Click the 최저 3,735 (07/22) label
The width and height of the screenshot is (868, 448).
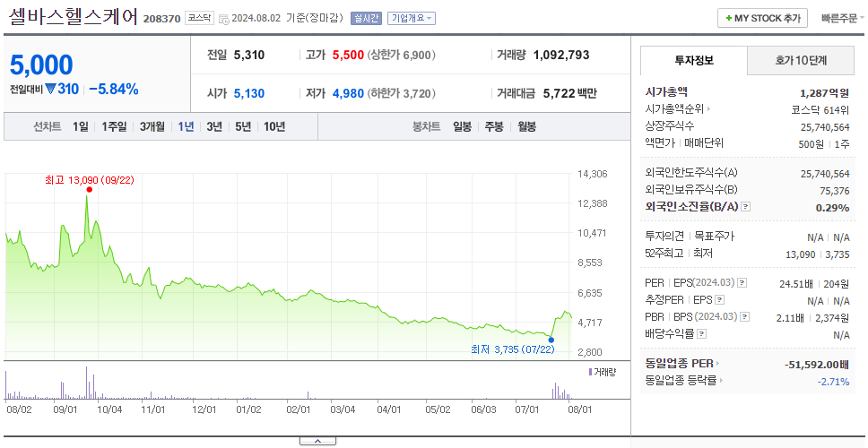point(513,349)
